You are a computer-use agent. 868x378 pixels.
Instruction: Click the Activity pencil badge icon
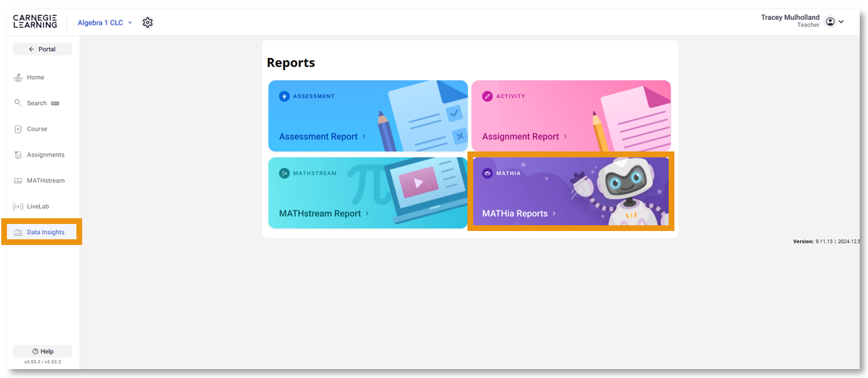(x=487, y=96)
